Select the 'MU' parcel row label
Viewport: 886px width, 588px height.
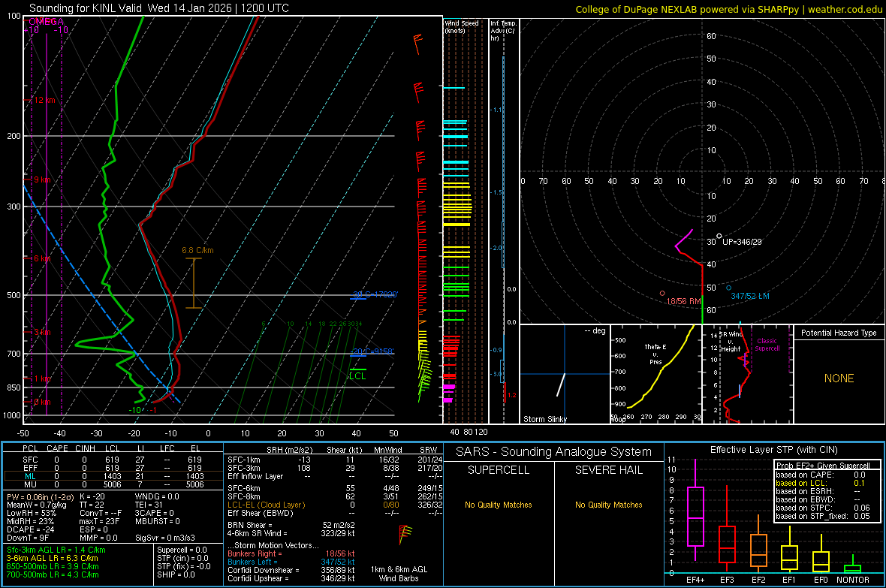pyautogui.click(x=30, y=484)
